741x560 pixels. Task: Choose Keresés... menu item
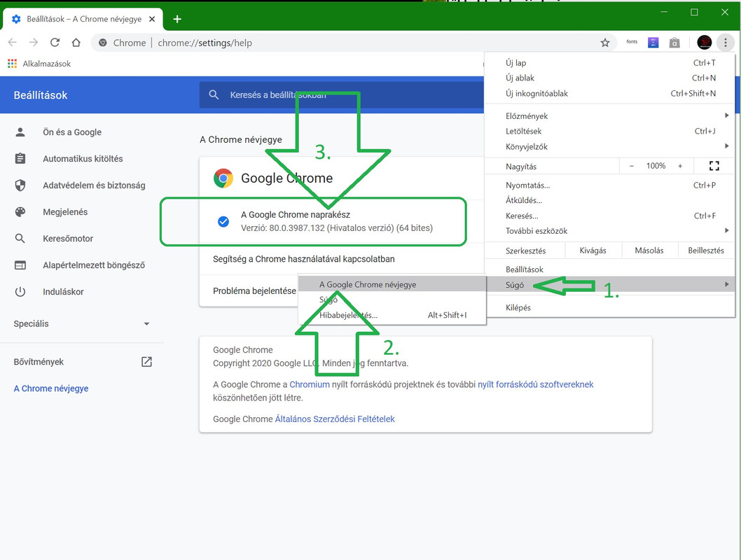tap(609, 216)
